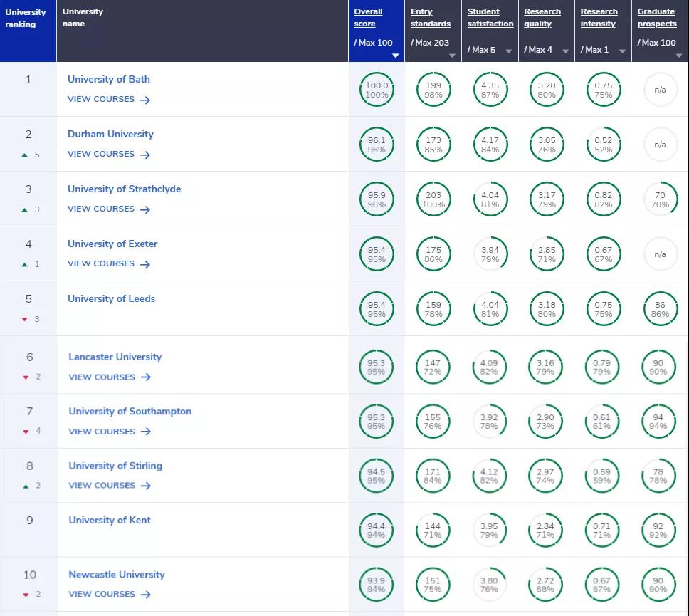Click University of Leeds name link
689x616 pixels.
point(111,298)
